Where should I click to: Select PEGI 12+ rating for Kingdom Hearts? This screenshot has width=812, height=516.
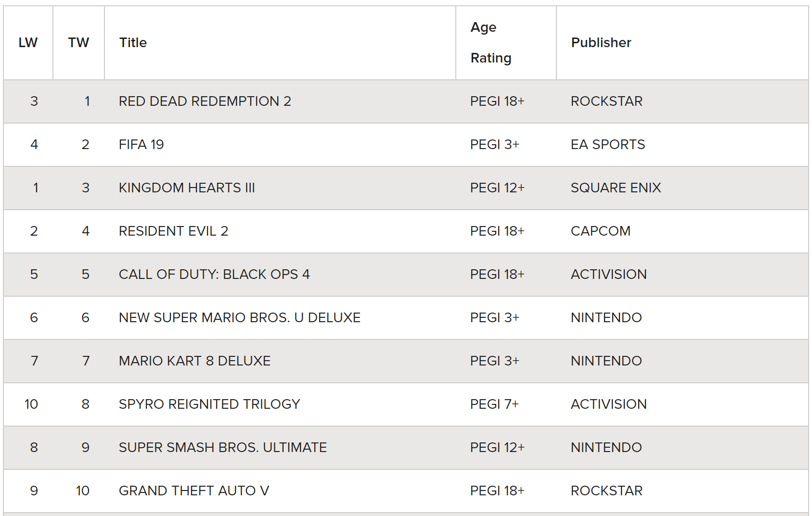tap(497, 188)
